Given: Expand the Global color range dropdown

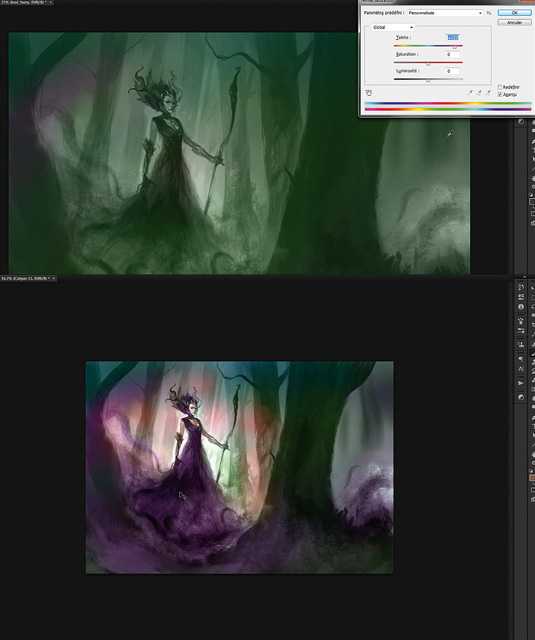Looking at the screenshot, I should click(393, 27).
